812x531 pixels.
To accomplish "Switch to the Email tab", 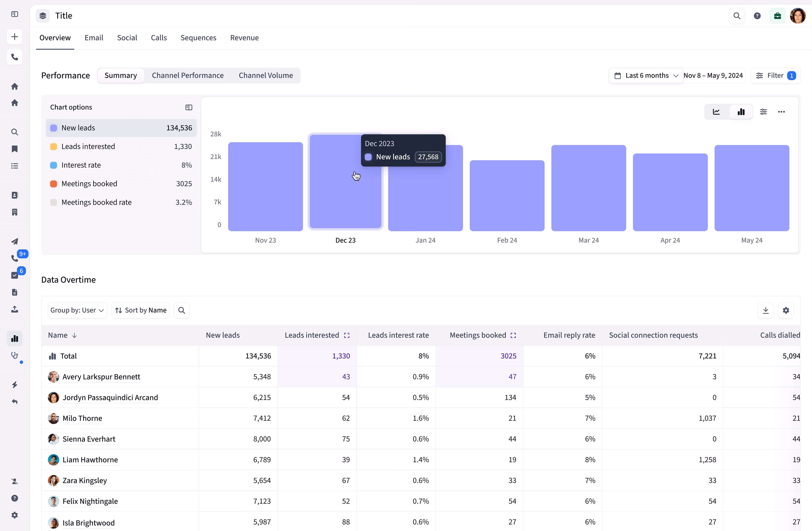I will click(x=94, y=38).
